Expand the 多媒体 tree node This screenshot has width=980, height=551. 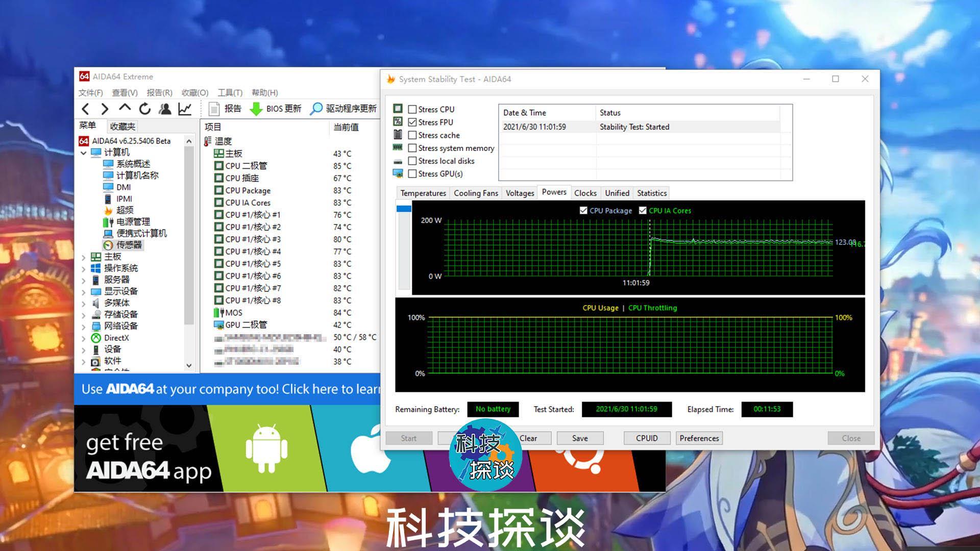coord(84,304)
